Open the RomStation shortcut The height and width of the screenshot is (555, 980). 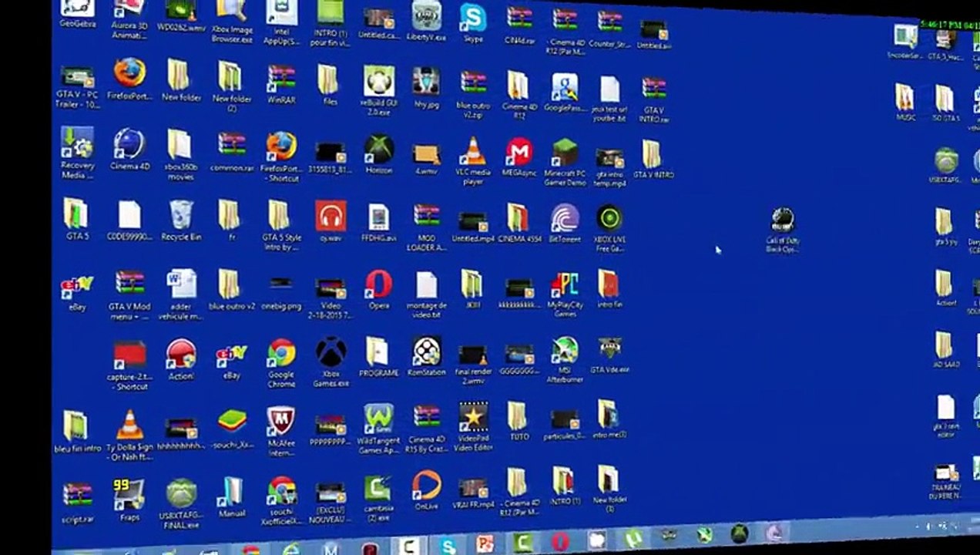point(426,356)
